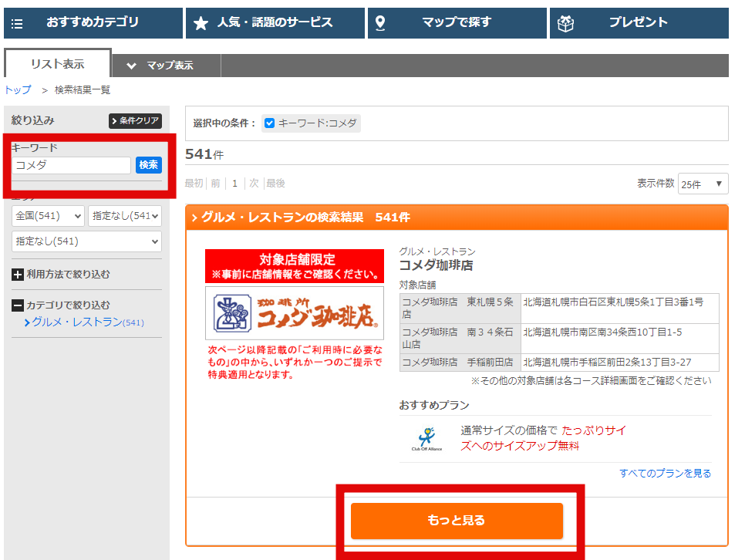This screenshot has width=745, height=560.
Task: Select グルメ・レストラン(541) category link
Action: point(85,322)
